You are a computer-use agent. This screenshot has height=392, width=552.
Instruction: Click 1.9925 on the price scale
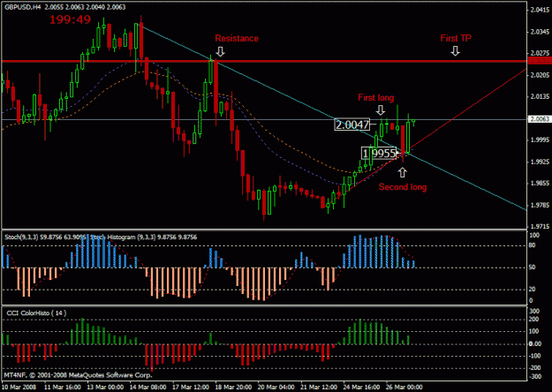540,162
